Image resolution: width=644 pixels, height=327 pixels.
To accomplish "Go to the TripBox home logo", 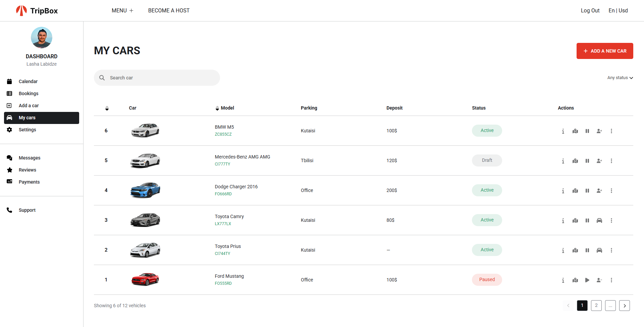I will pyautogui.click(x=37, y=11).
